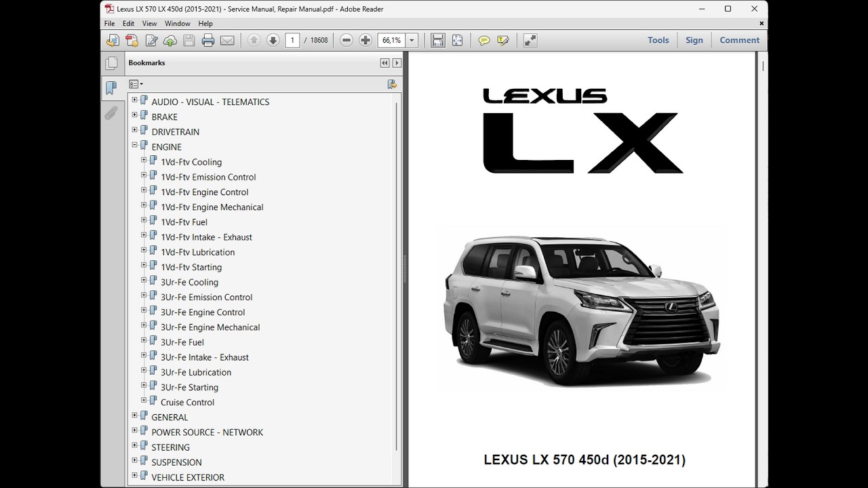Click the cloud upload icon
The image size is (868, 488).
170,41
